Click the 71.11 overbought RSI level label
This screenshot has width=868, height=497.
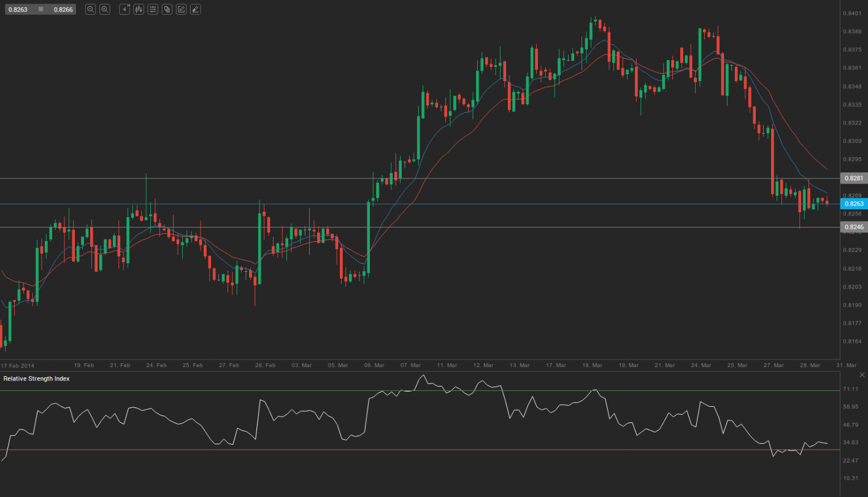coord(850,389)
